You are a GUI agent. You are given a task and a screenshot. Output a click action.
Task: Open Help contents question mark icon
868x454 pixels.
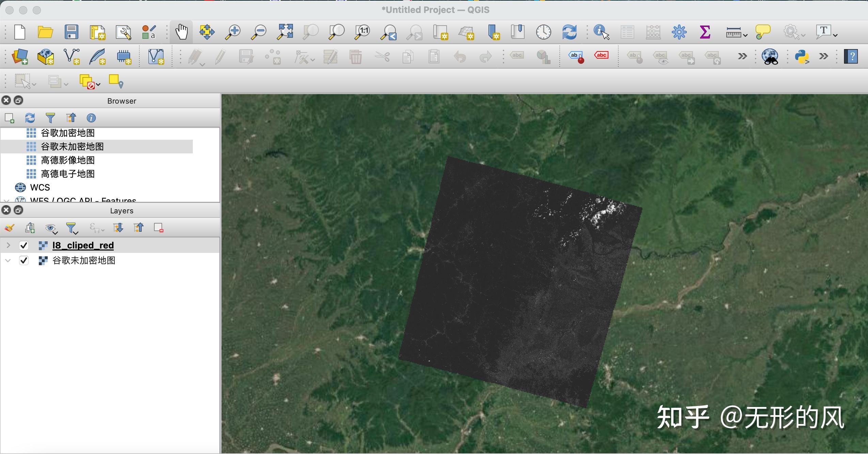851,57
